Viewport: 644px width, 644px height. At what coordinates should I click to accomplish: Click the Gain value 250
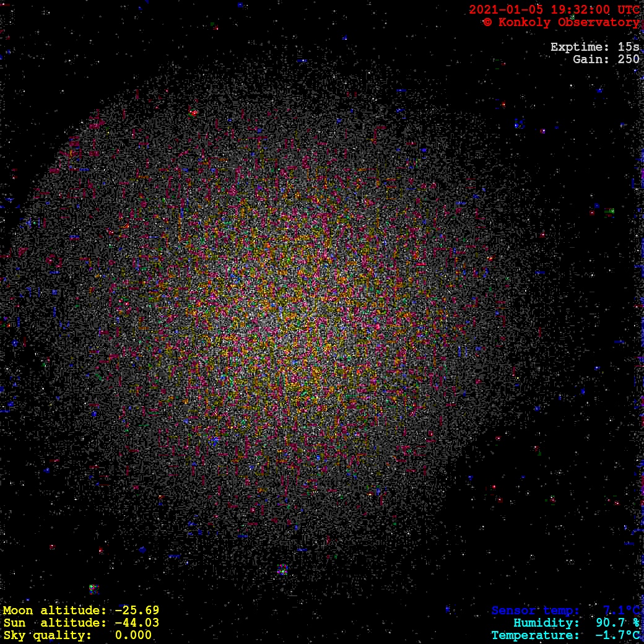(x=629, y=59)
